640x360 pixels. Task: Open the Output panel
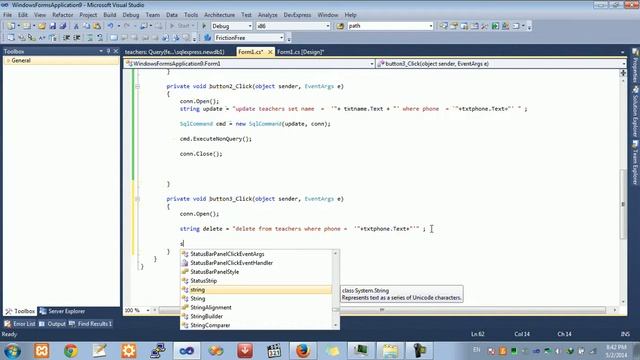point(53,324)
